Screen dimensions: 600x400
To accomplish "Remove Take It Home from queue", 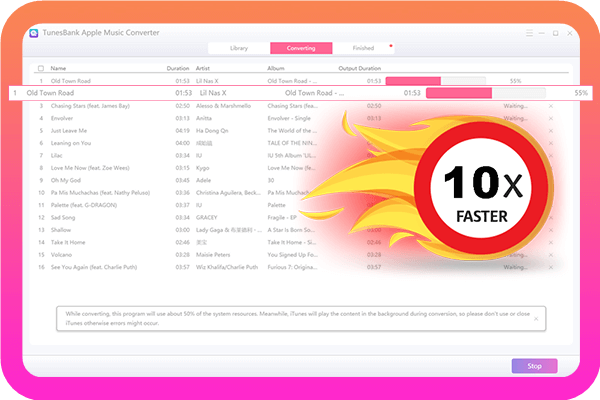I will (551, 243).
